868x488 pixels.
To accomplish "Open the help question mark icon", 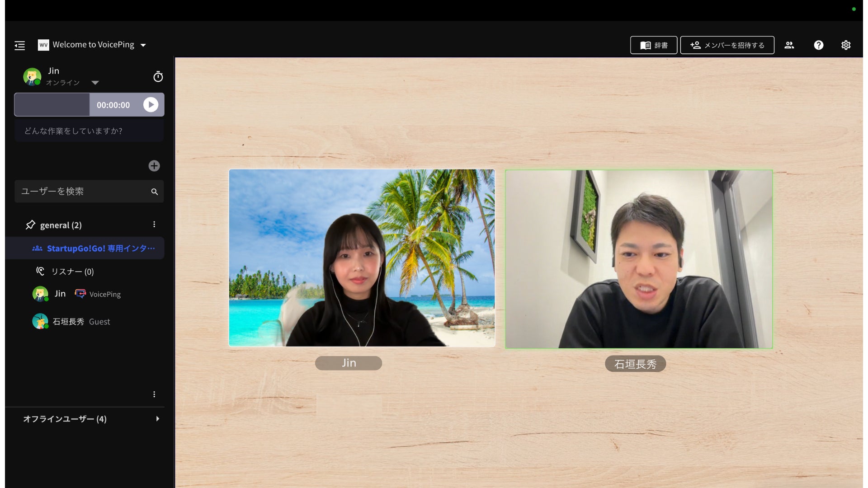I will pos(818,45).
